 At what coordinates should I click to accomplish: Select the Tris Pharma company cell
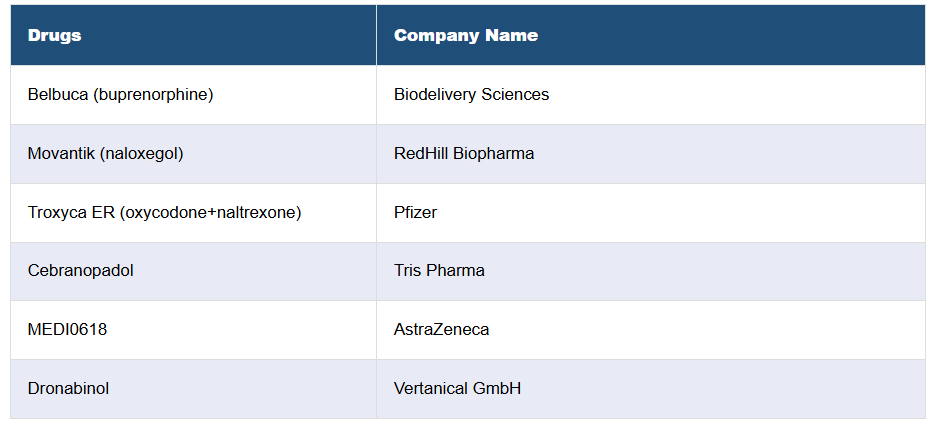[439, 271]
